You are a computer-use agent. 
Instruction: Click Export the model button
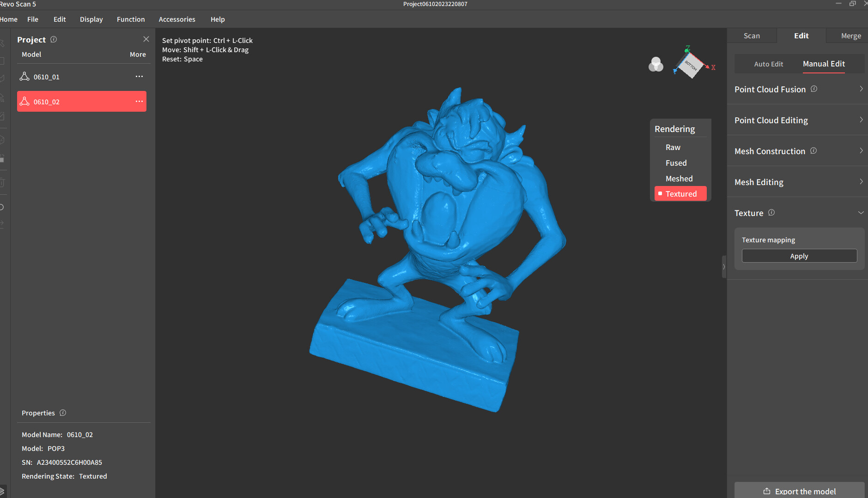[x=799, y=490]
